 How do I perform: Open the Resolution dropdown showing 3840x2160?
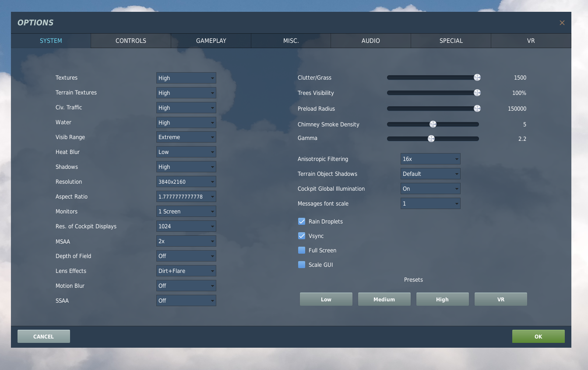click(x=186, y=182)
